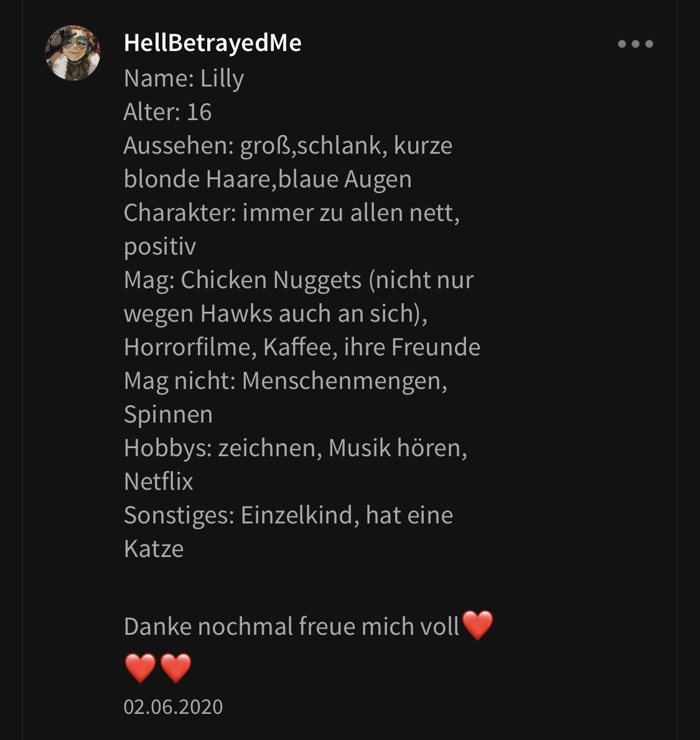Click the 'Mag nicht: Menschenmengen' line
Image resolution: width=700 pixels, height=740 pixels.
tap(286, 381)
